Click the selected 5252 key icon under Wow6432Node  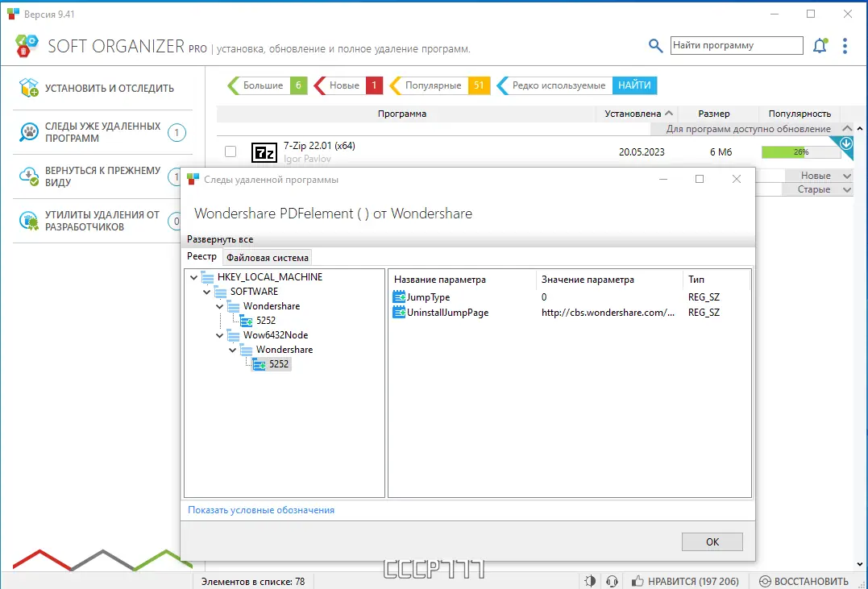point(259,364)
